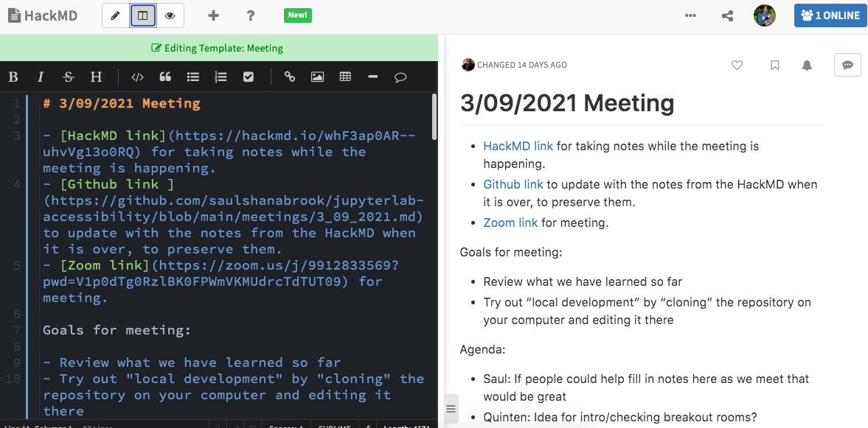Open the Spaces: 4 indentation selector
Image resolution: width=868 pixels, height=428 pixels.
pyautogui.click(x=284, y=425)
